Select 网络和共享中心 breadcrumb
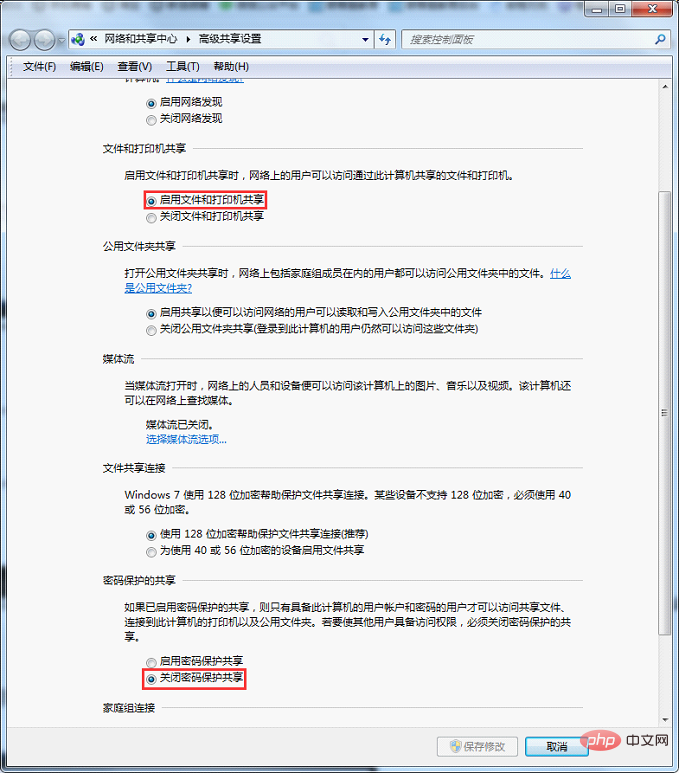The height and width of the screenshot is (773, 679). pos(141,39)
